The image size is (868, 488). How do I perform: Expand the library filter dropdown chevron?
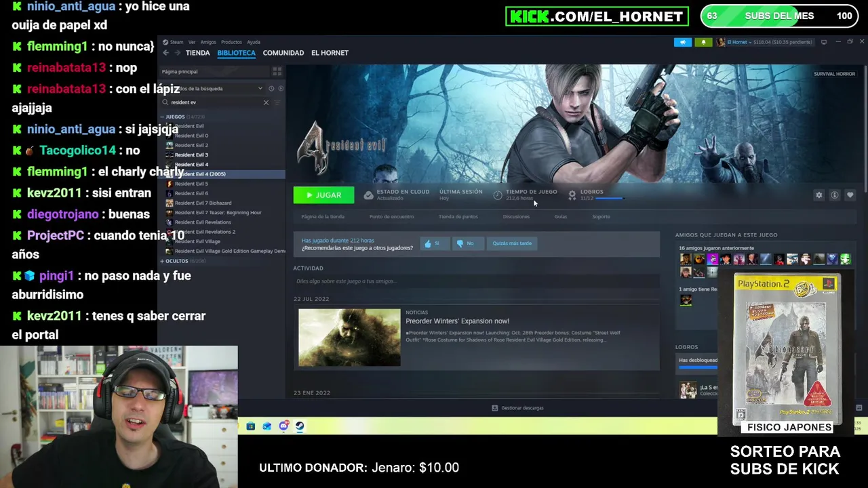260,88
